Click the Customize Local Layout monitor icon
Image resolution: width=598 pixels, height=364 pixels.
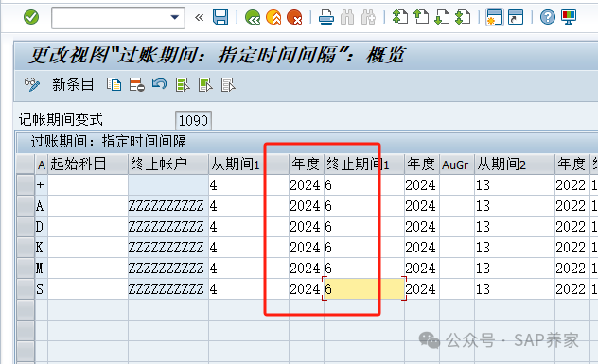click(569, 17)
